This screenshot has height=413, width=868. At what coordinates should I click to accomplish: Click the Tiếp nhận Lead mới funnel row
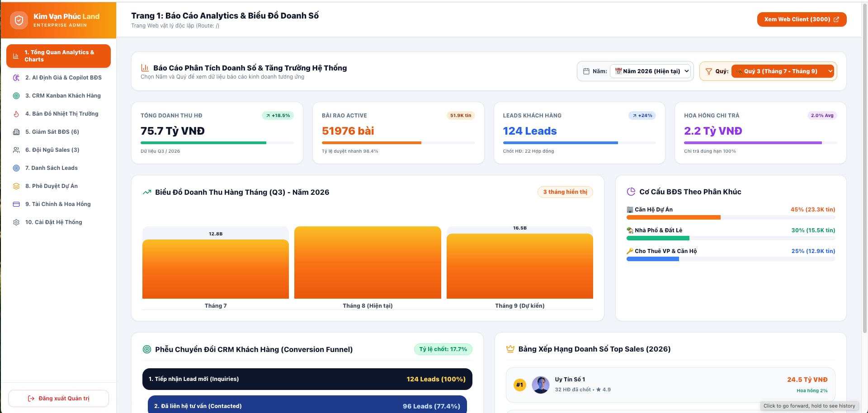click(307, 379)
